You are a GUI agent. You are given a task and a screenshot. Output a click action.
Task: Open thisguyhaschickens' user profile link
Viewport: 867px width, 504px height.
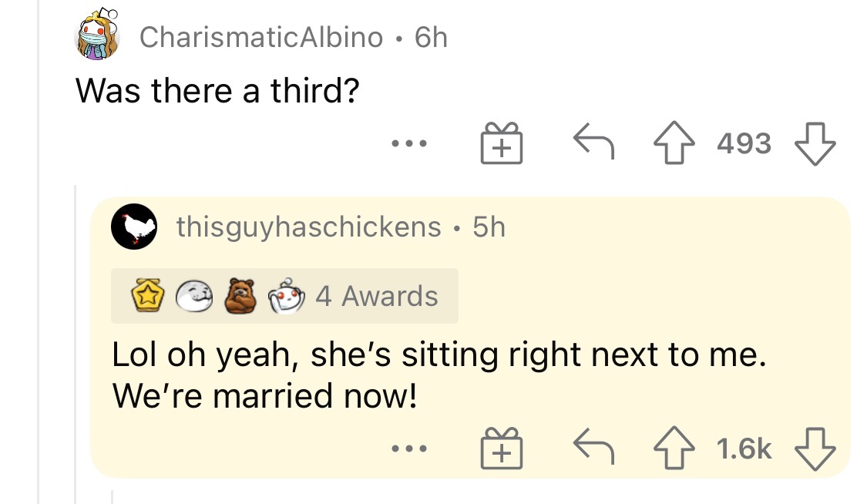[308, 227]
